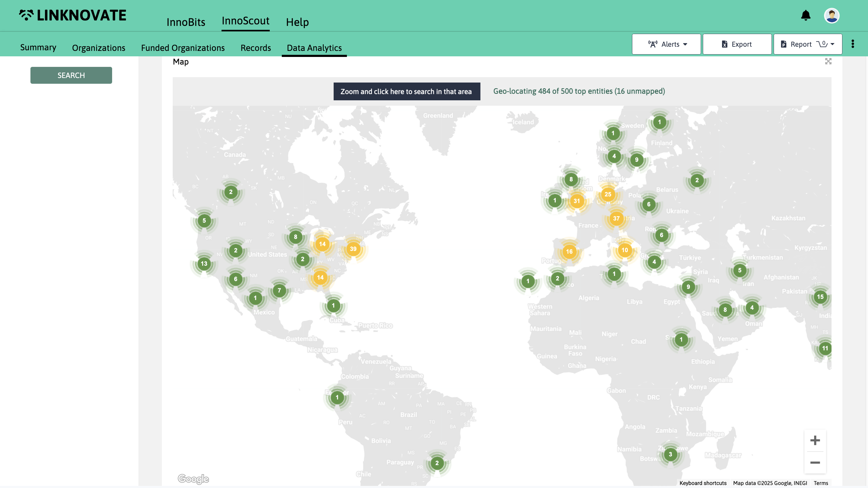Screen dimensions: 868x488
Task: Select the cluster marker 13 on US west coast
Action: [204, 264]
